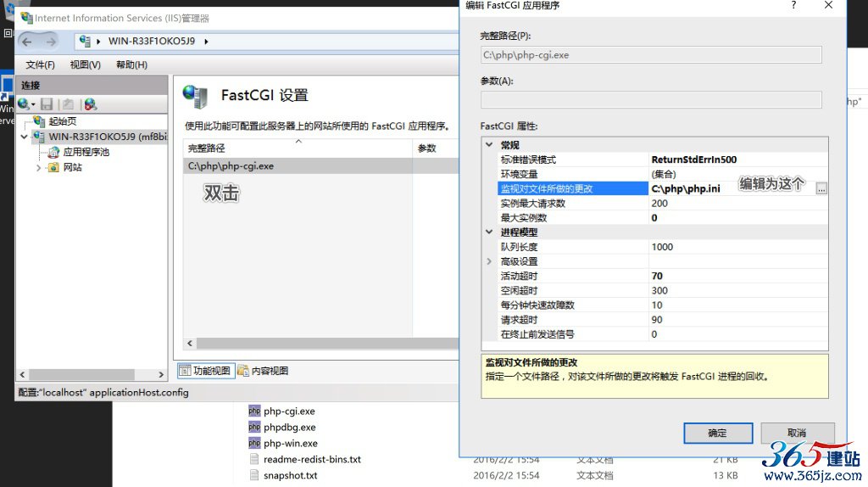Open the 文件(F) menu

click(40, 64)
